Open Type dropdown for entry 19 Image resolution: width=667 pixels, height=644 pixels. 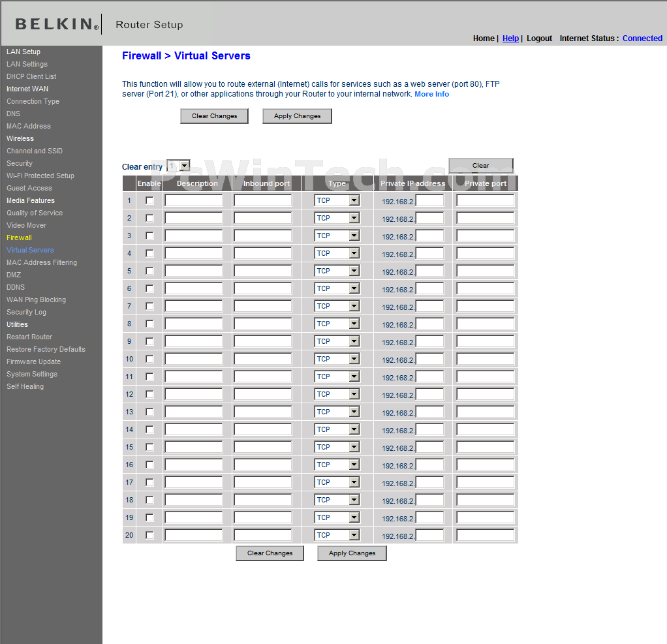click(x=337, y=517)
